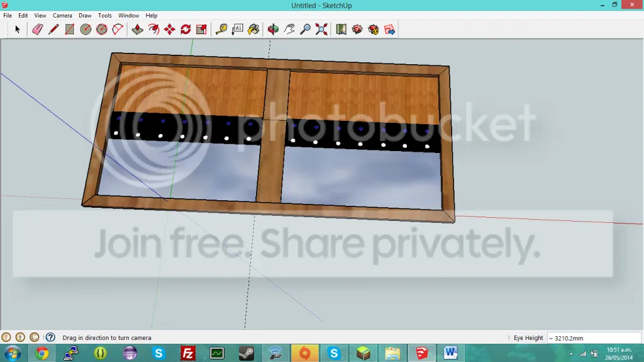Open the Camera menu
The width and height of the screenshot is (644, 362).
62,15
